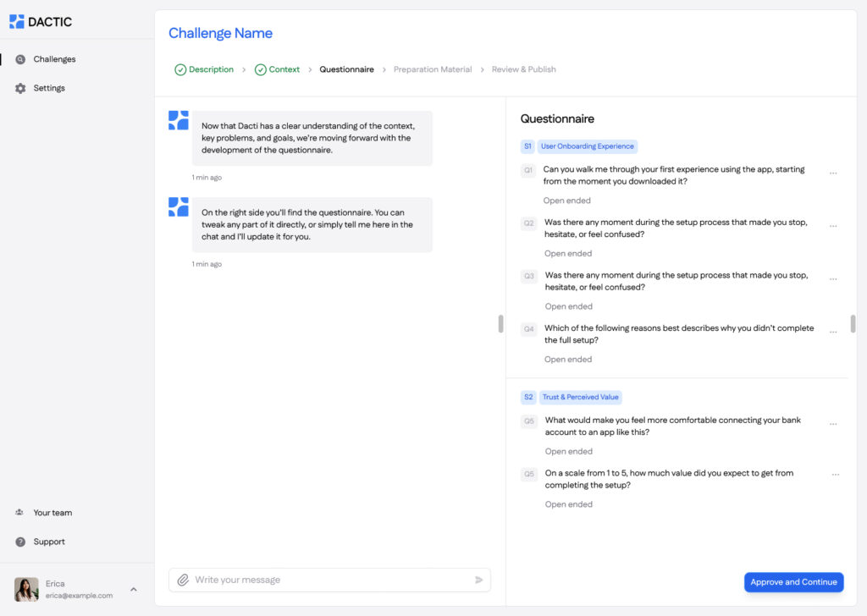Open the options menu for question Q2
Viewport: 867px width, 616px height.
pyautogui.click(x=834, y=223)
